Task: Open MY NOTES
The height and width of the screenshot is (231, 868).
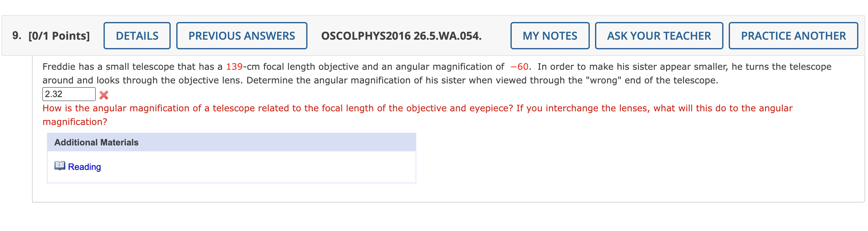Action: 550,35
